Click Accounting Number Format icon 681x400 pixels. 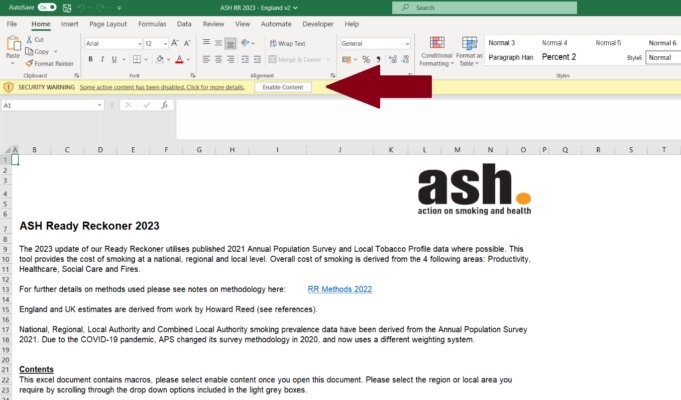click(x=346, y=60)
